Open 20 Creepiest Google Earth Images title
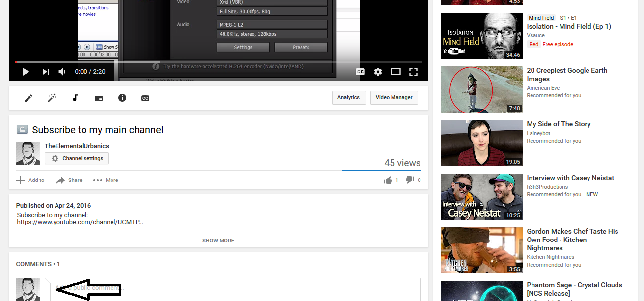The image size is (644, 301). click(567, 75)
